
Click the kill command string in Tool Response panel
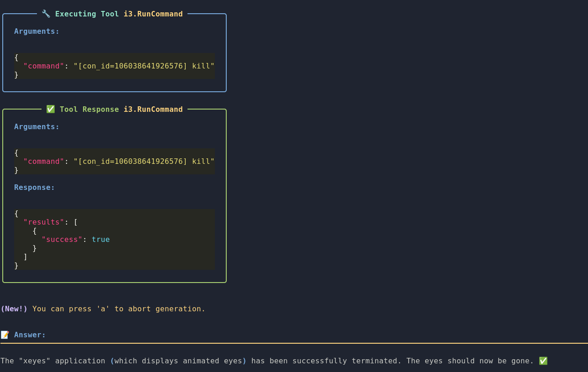click(144, 161)
